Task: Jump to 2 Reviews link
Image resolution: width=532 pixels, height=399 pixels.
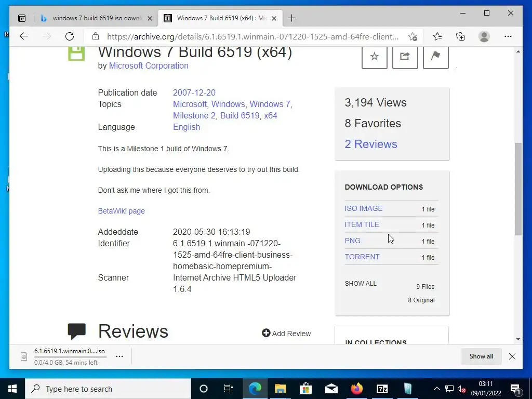Action: pyautogui.click(x=371, y=144)
